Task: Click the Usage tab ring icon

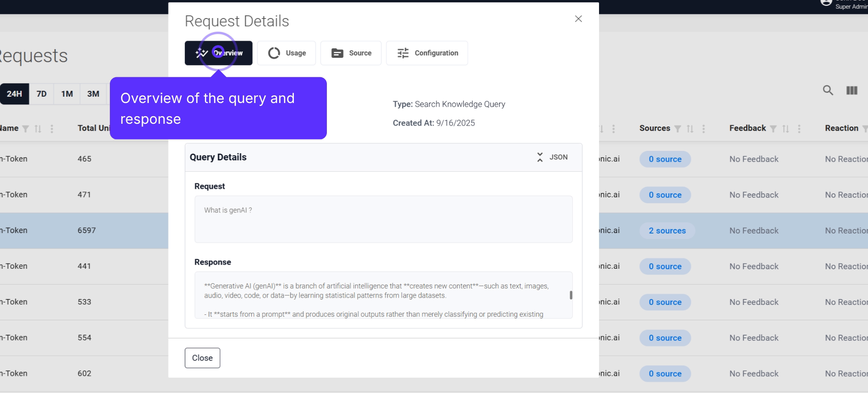Action: tap(274, 53)
